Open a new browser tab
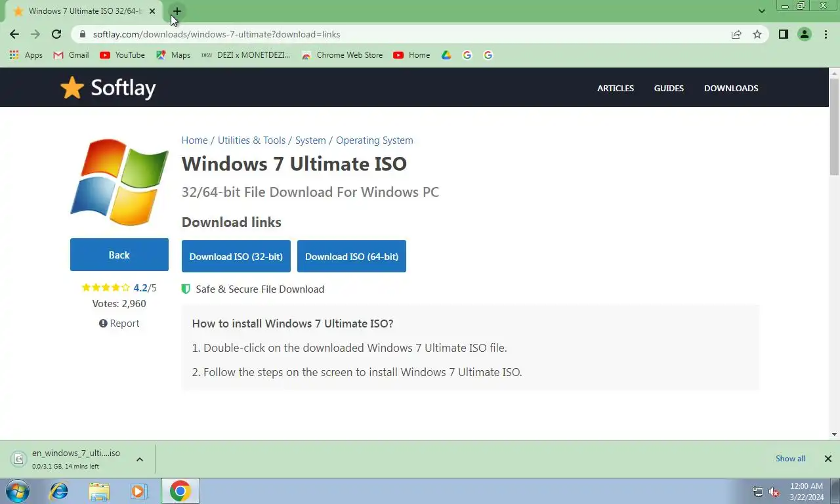Screen dimensions: 840x504 [x=177, y=11]
